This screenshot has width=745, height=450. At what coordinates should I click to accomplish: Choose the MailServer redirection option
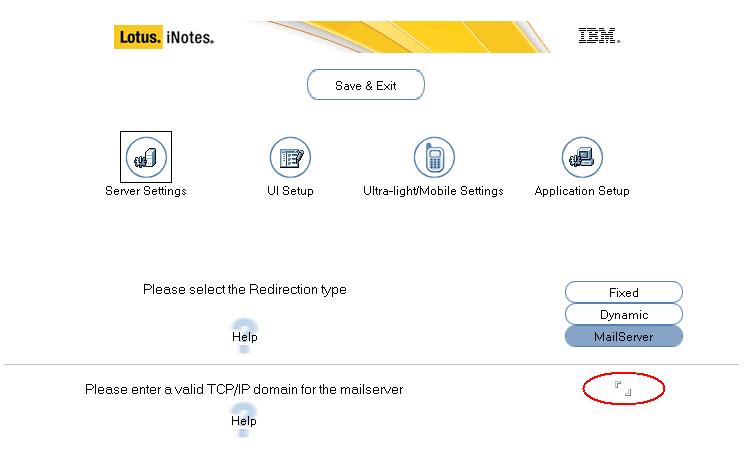pyautogui.click(x=623, y=336)
